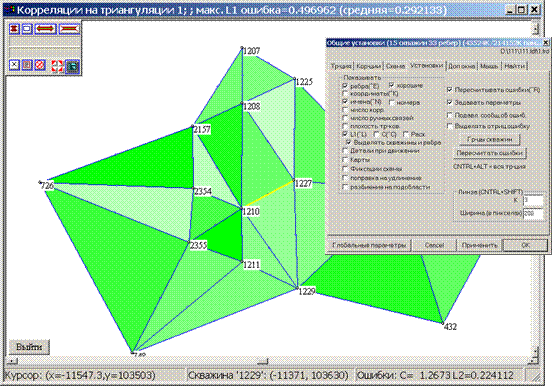The width and height of the screenshot is (552, 386).
Task: Click the Пересчитать ошибки button
Action: point(490,153)
